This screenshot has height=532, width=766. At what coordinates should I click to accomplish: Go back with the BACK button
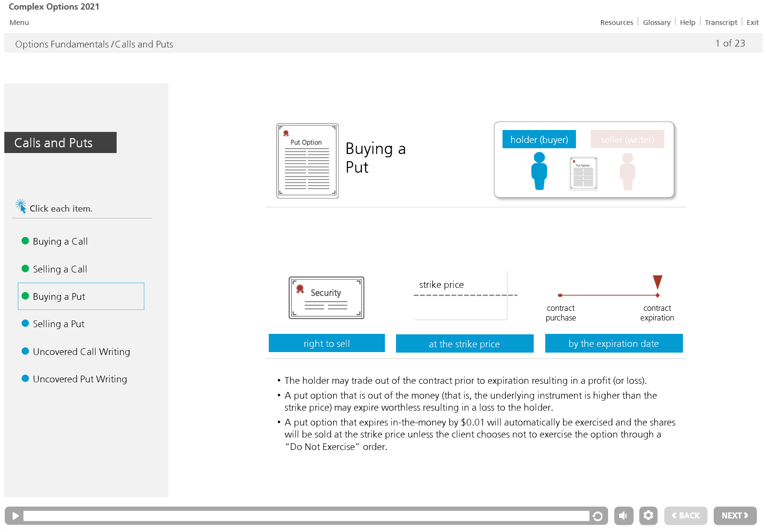pos(685,516)
